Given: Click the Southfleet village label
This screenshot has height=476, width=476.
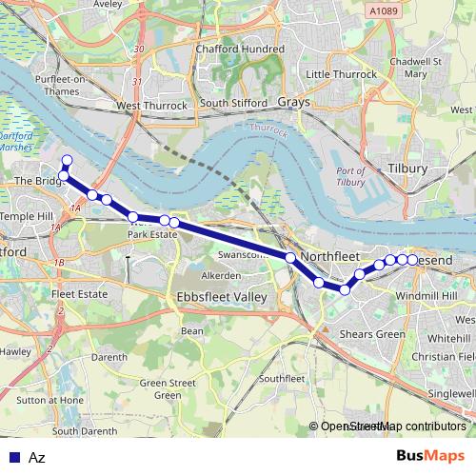Looking at the screenshot, I should coord(282,379).
